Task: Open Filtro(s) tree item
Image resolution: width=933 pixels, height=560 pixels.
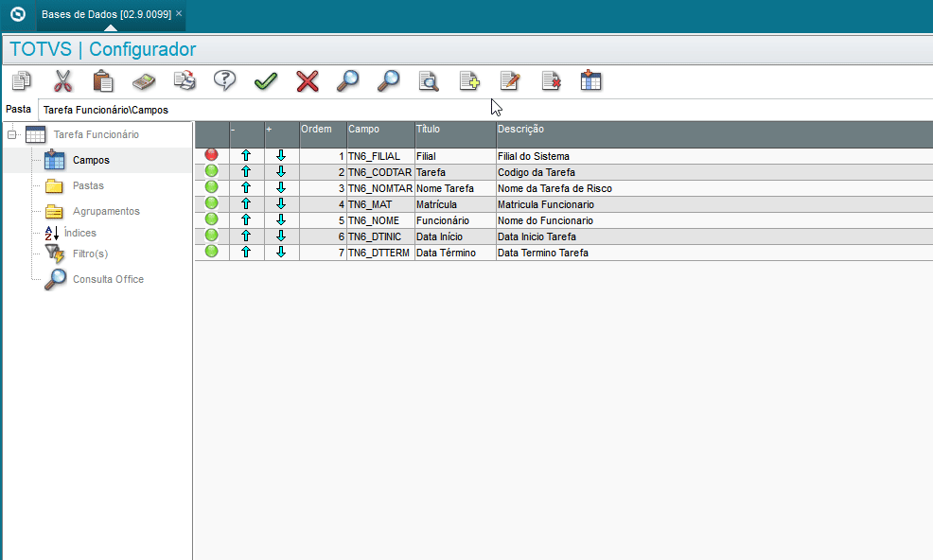Action: tap(90, 254)
